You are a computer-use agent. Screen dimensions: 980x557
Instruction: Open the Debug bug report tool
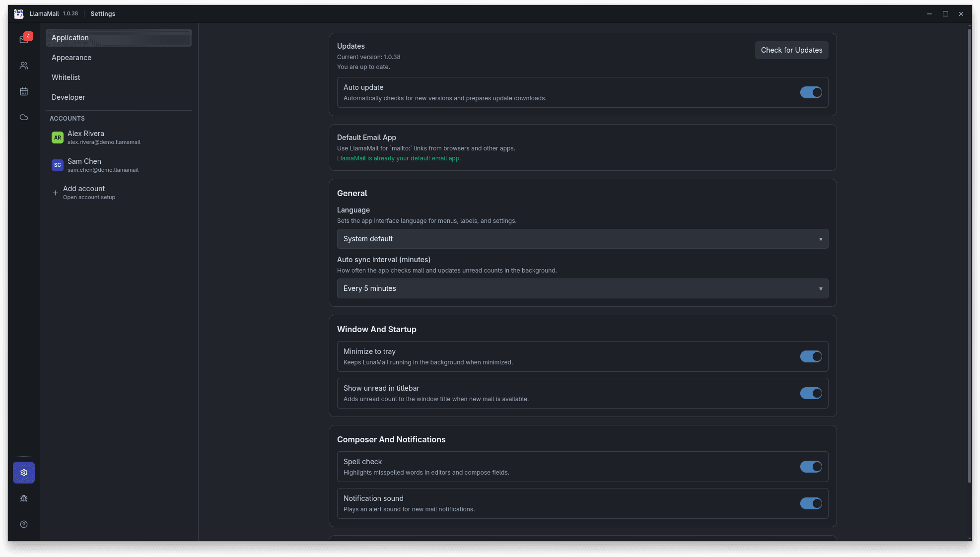coord(23,498)
